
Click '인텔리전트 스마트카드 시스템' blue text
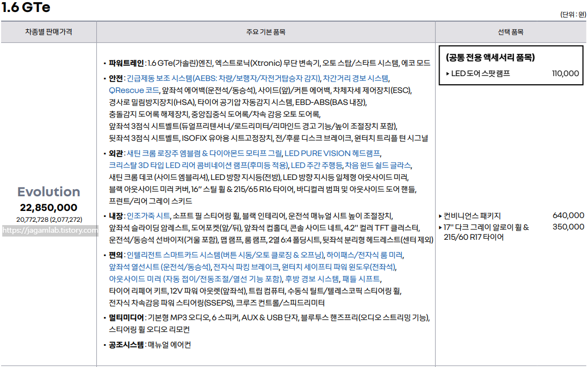pyautogui.click(x=174, y=255)
